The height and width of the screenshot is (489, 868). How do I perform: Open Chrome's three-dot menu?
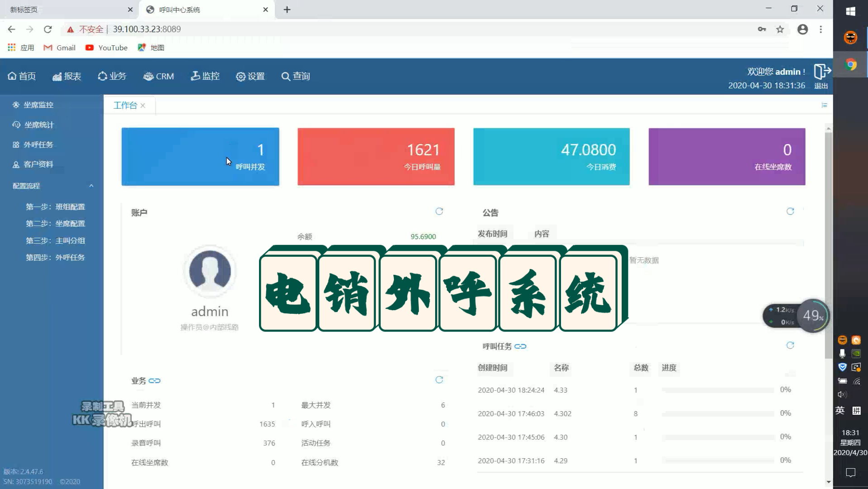(x=820, y=29)
